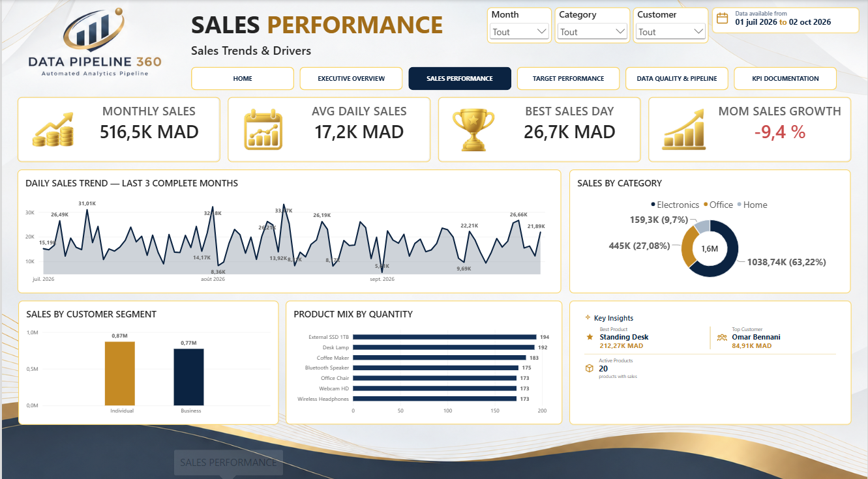Click the calendar chart Avg Daily Sales icon

tap(263, 130)
